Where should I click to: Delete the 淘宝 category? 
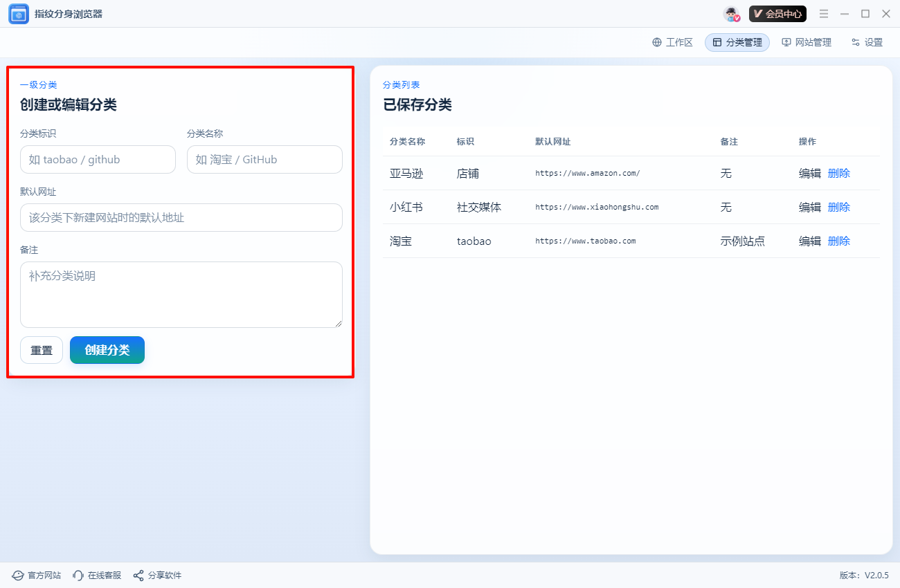(x=839, y=241)
